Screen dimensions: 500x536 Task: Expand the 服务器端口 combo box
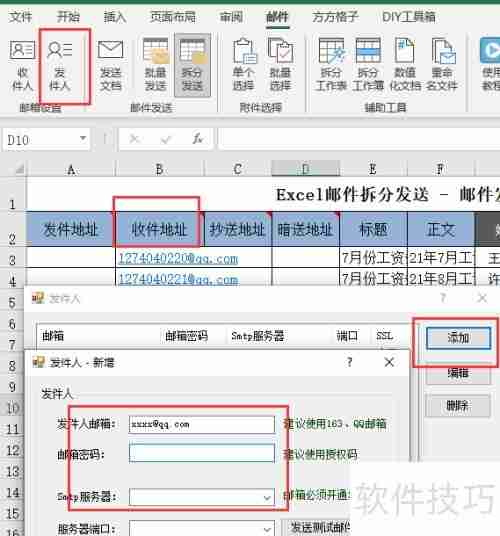tap(267, 529)
